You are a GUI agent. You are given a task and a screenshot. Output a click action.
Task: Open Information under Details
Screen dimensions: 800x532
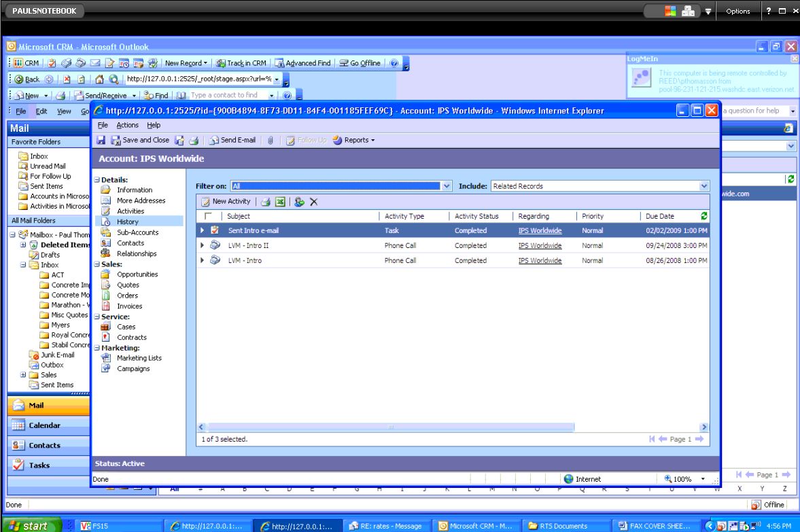click(x=134, y=190)
